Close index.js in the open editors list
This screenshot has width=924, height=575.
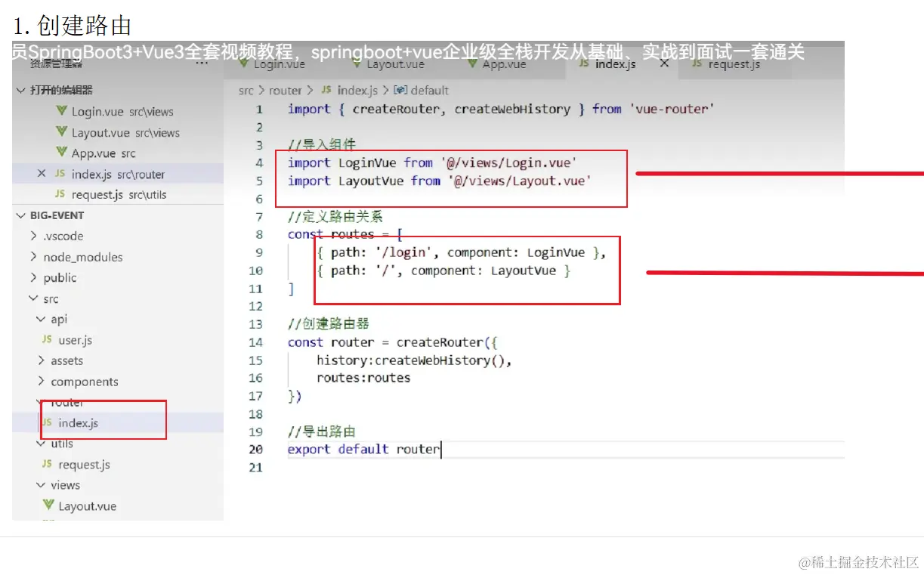coord(42,174)
